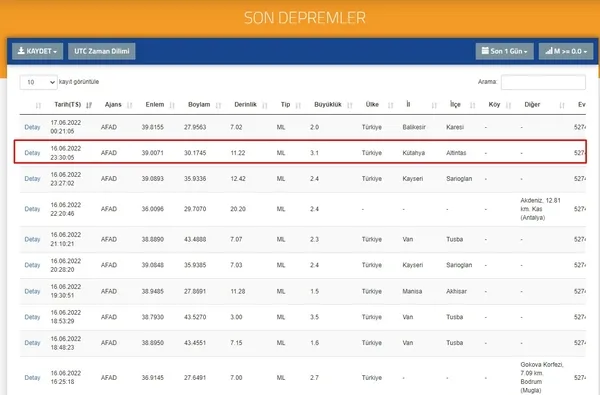Select the date 16.06.2022 16:25:18 cell
Viewport: 600px width, 395px height.
pyautogui.click(x=66, y=377)
